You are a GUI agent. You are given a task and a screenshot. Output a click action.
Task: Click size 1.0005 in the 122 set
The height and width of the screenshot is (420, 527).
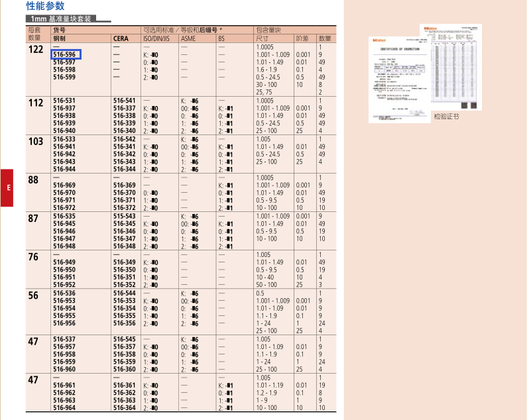coord(265,47)
